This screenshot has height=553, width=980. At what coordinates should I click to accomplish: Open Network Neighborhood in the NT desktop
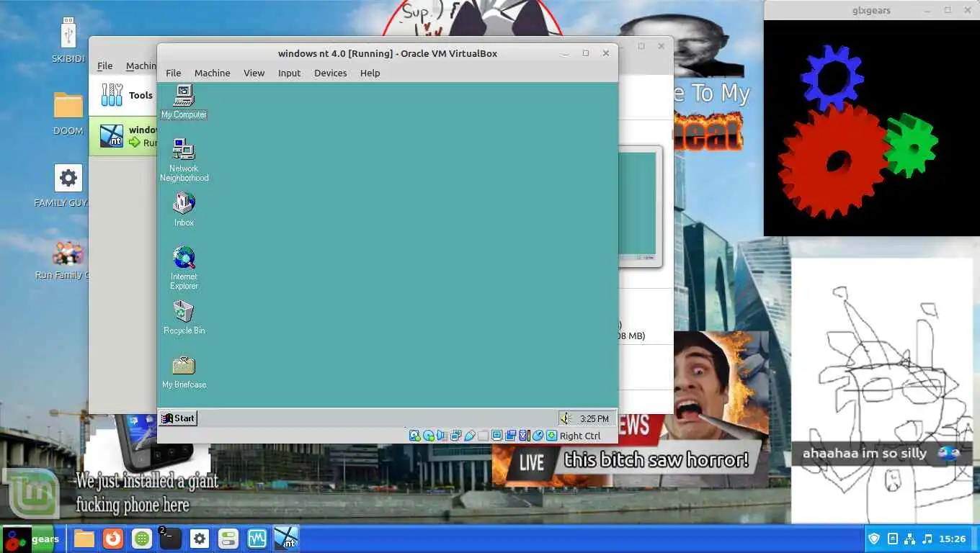[x=184, y=161]
